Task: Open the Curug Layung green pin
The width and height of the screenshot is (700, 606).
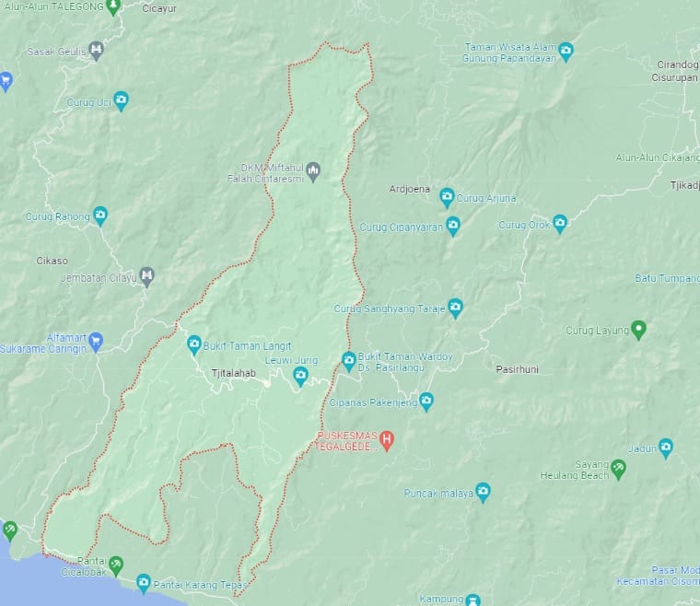Action: 638,330
